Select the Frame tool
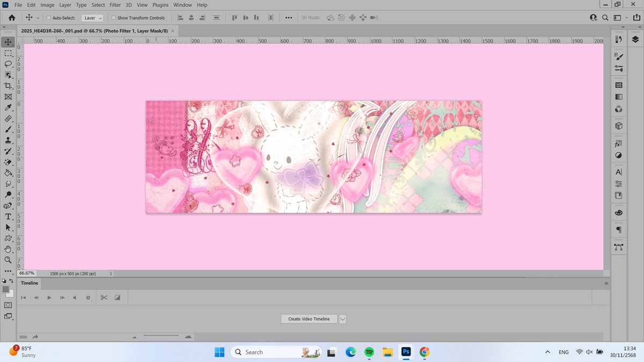 point(8,97)
